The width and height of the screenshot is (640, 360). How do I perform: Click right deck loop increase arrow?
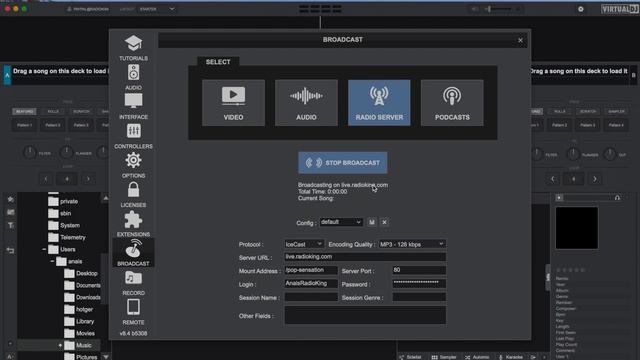pyautogui.click(x=595, y=179)
